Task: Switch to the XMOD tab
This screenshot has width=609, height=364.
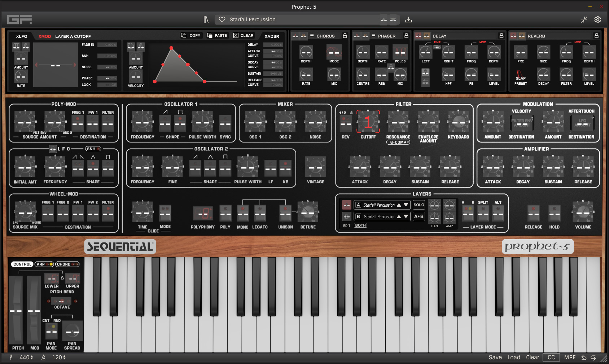Action: click(45, 36)
